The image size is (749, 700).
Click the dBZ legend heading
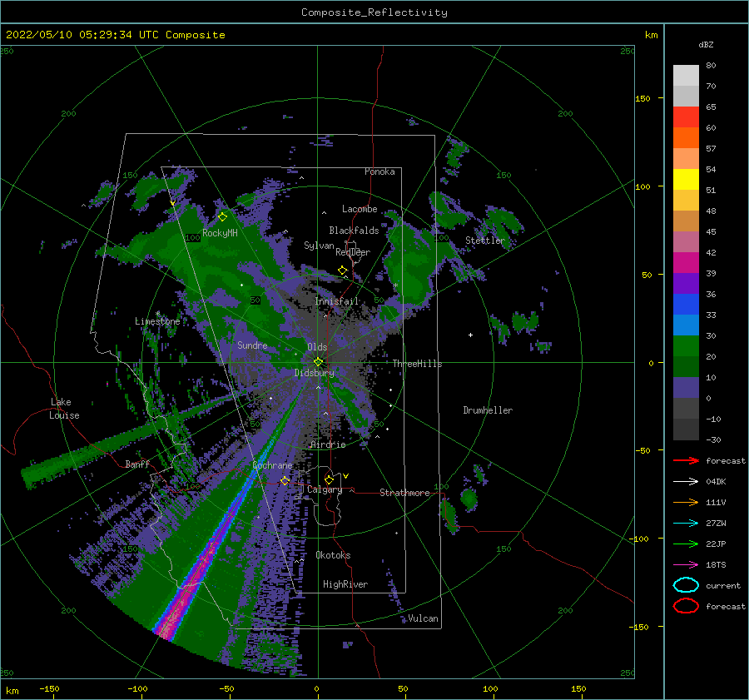pyautogui.click(x=706, y=44)
